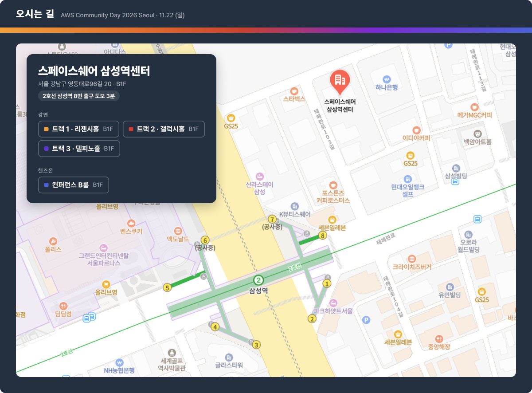Click the 중앙해장 restaurant icon
This screenshot has height=393, width=532.
439,338
